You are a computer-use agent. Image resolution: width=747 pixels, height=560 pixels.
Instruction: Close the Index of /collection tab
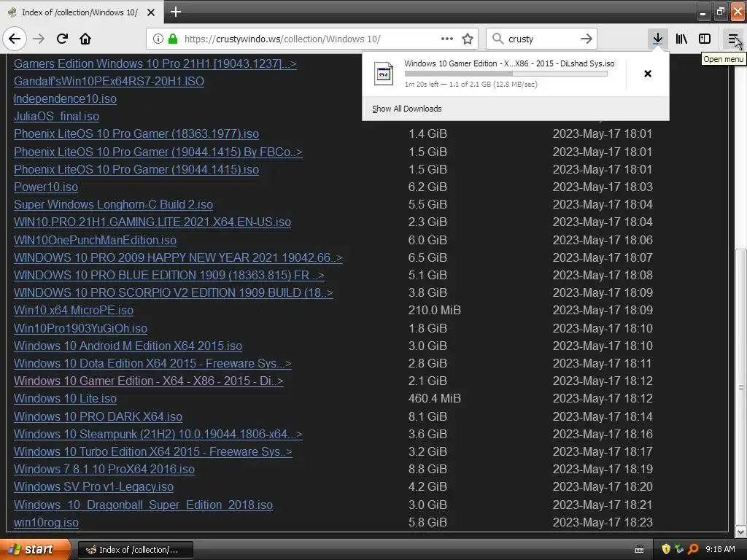[x=151, y=12]
